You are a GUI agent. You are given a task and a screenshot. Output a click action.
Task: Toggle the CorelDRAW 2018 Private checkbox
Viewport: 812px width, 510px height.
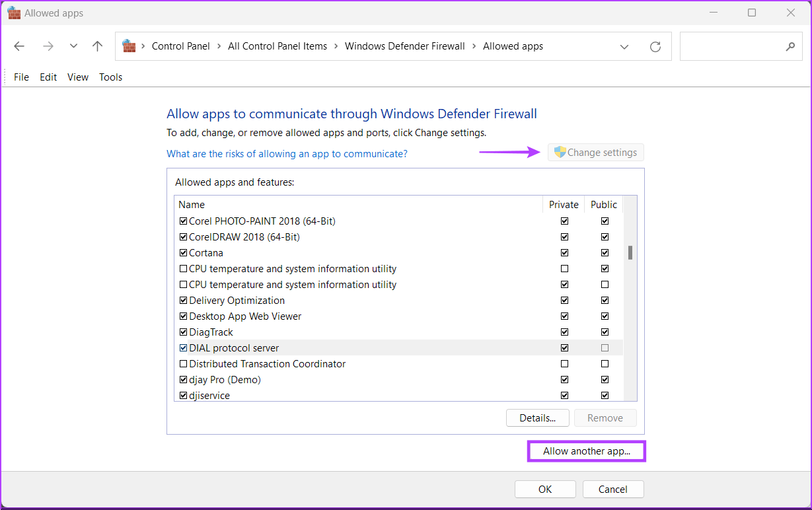(x=564, y=237)
